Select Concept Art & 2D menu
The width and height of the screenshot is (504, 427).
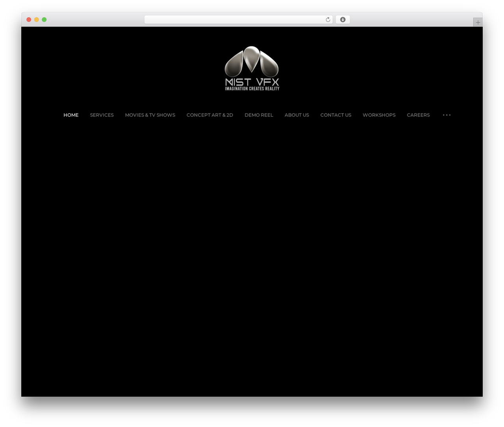tap(210, 115)
